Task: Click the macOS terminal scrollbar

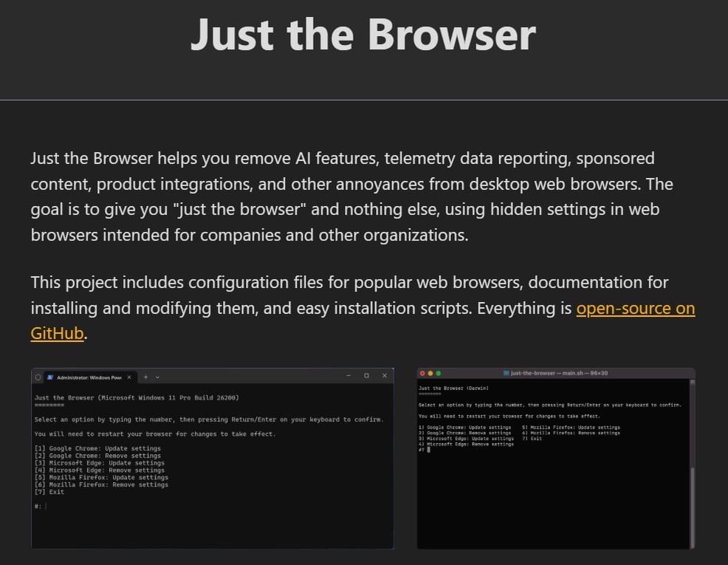Action: click(x=693, y=508)
